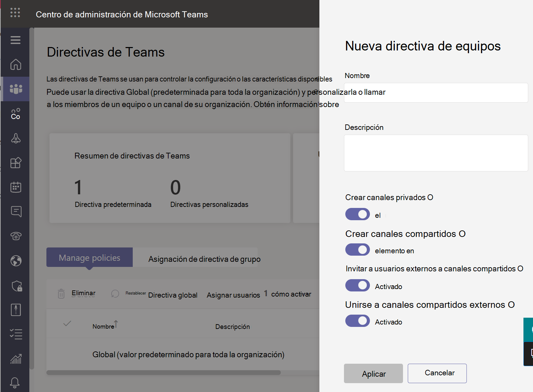Click the Aplicar button
This screenshot has height=392, width=533.
click(x=373, y=374)
